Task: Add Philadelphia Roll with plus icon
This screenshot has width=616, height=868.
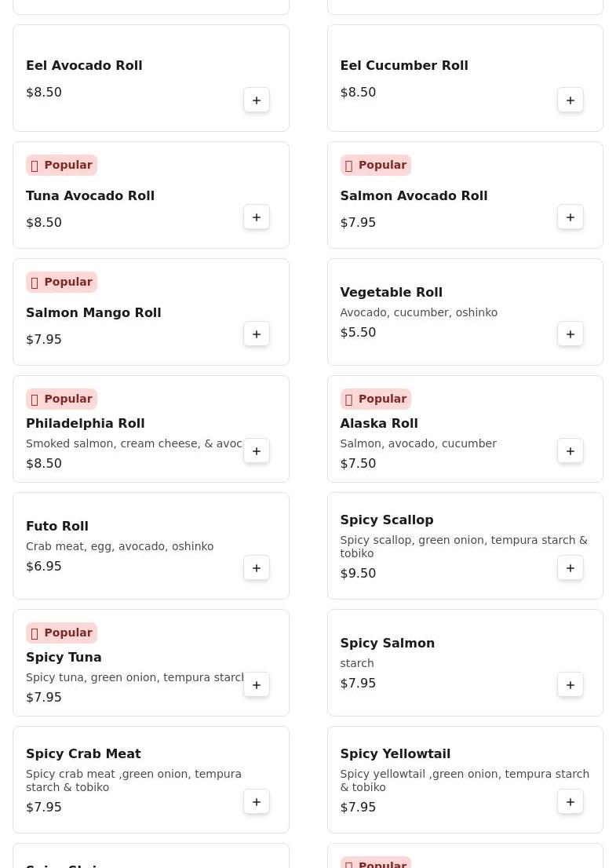Action: tap(257, 451)
